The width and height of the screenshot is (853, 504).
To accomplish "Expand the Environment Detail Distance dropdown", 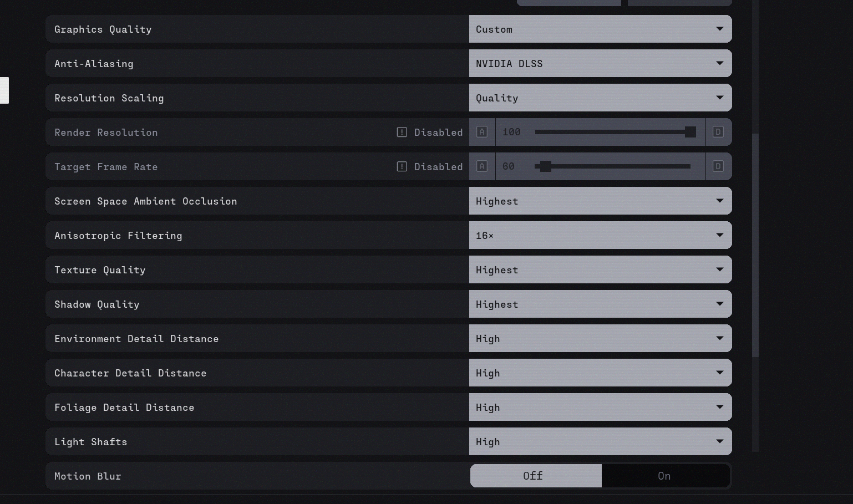I will click(x=600, y=338).
